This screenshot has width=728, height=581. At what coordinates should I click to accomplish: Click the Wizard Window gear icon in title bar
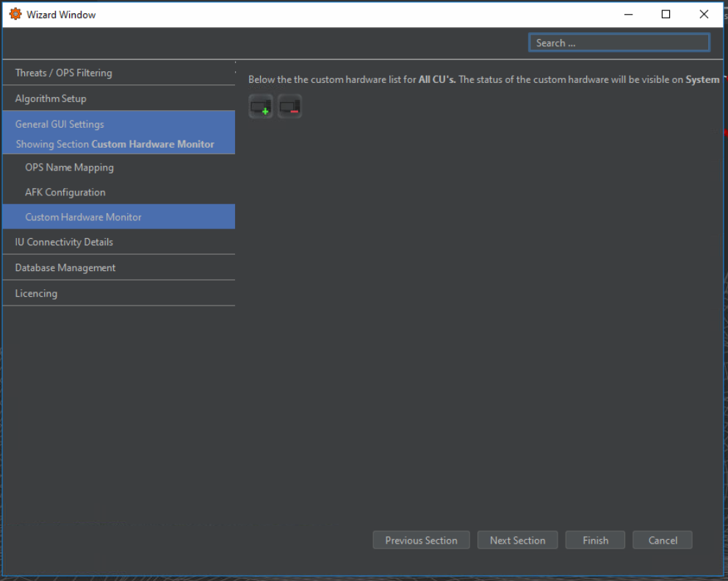point(15,14)
